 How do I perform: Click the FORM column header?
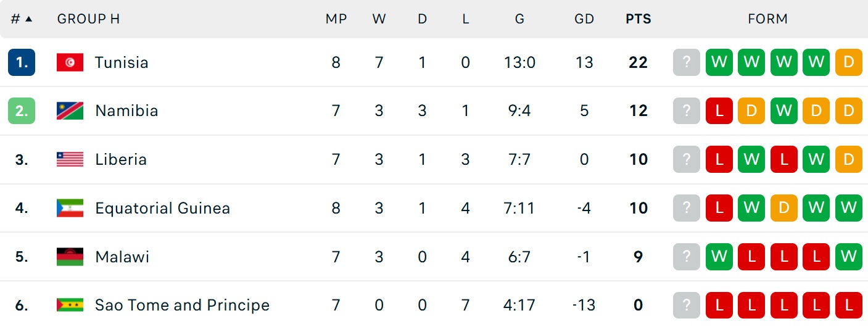[x=767, y=19]
